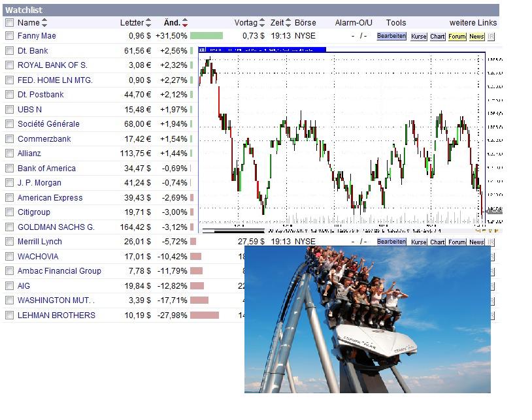Viewport: 532px width, 420px height.
Task: Open Forum for Merrill Lynch
Action: click(457, 242)
